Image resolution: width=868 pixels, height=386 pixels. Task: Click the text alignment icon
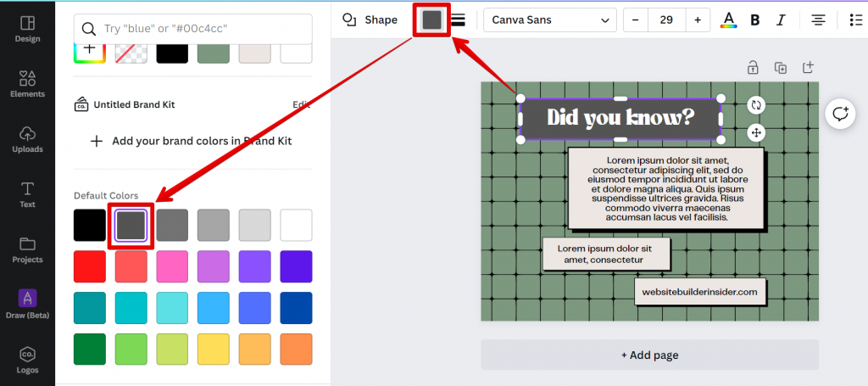pyautogui.click(x=818, y=20)
